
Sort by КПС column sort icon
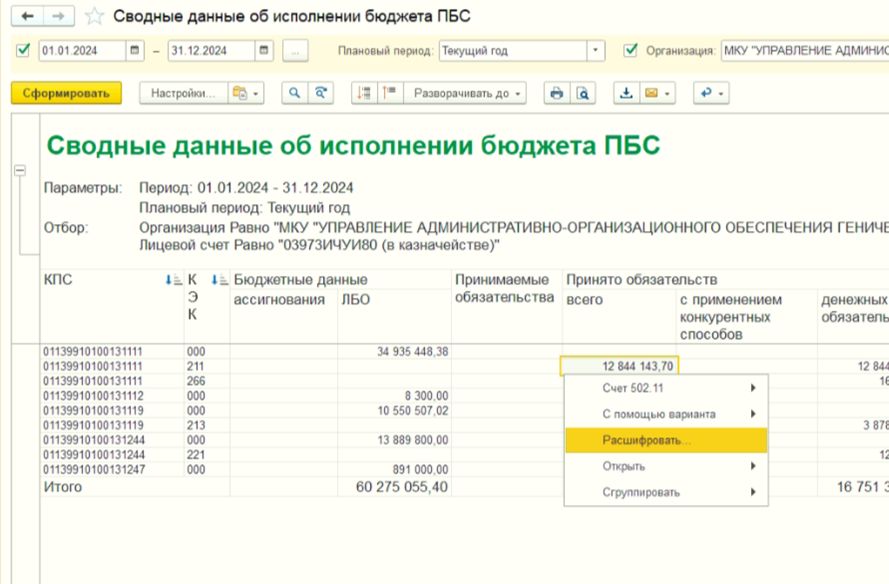(x=173, y=280)
